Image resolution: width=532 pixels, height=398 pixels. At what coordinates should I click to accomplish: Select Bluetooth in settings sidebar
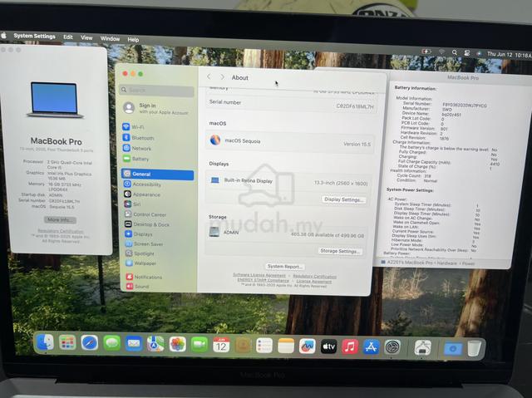157,138
